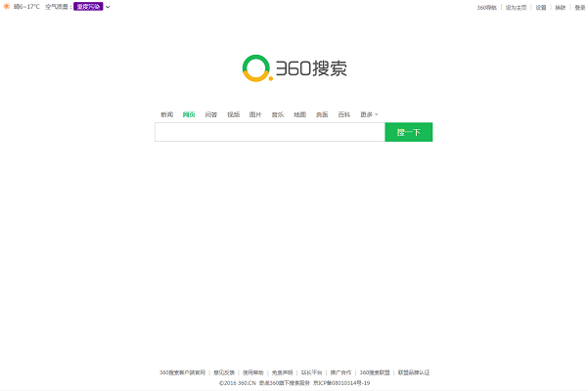The image size is (588, 391).
Task: Select the 问答 search tab
Action: coord(211,114)
